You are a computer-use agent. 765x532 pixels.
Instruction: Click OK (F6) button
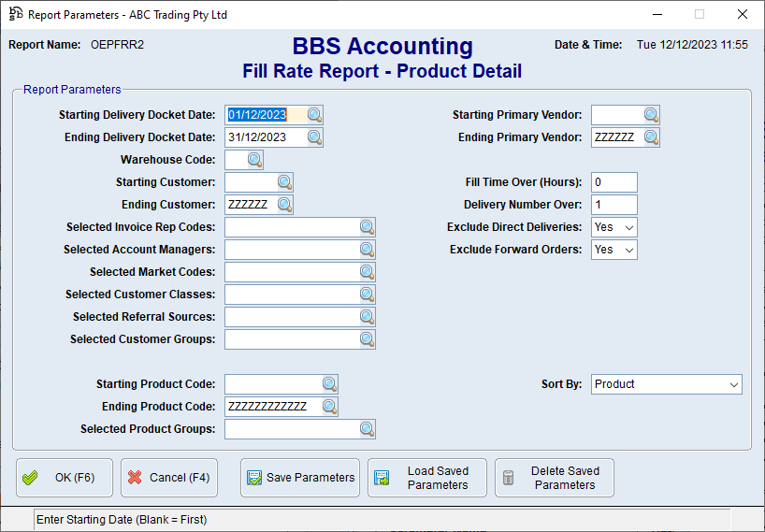pyautogui.click(x=65, y=478)
